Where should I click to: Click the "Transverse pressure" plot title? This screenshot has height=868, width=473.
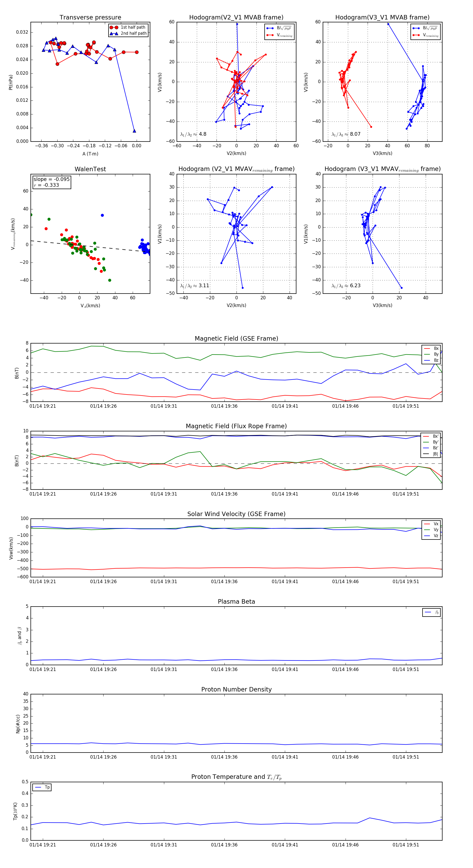[90, 17]
